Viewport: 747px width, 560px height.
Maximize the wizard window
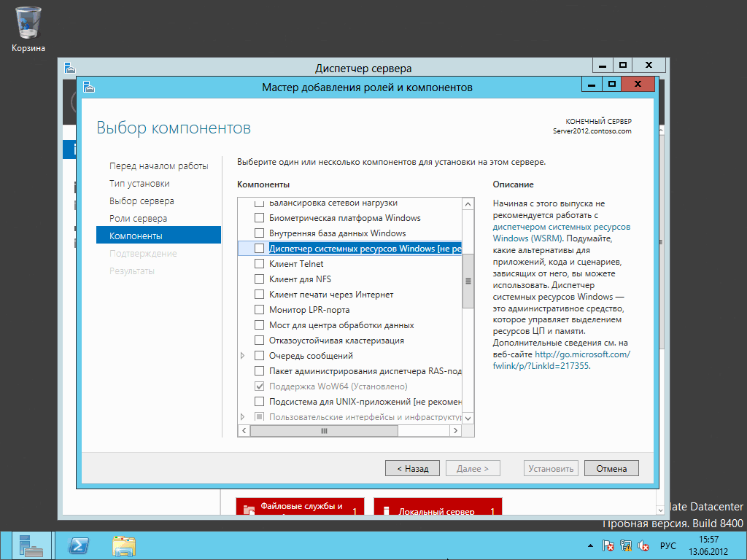click(612, 85)
